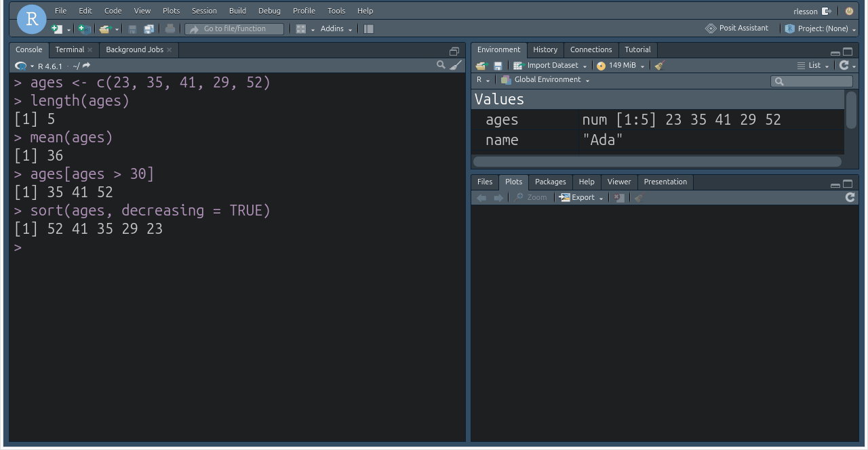Clear the console with broom icon
868x450 pixels.
coord(456,65)
